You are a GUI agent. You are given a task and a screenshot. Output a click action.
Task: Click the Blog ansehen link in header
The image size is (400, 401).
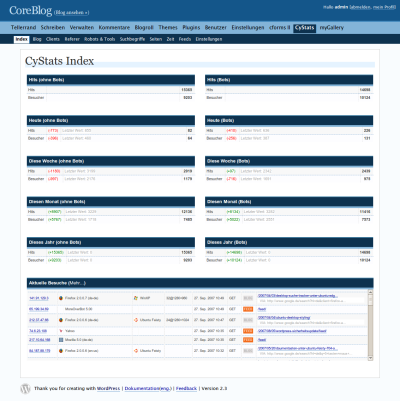72,13
